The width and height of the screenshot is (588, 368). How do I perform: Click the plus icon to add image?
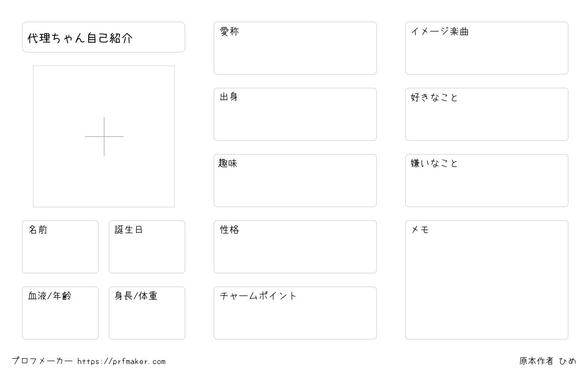point(104,136)
